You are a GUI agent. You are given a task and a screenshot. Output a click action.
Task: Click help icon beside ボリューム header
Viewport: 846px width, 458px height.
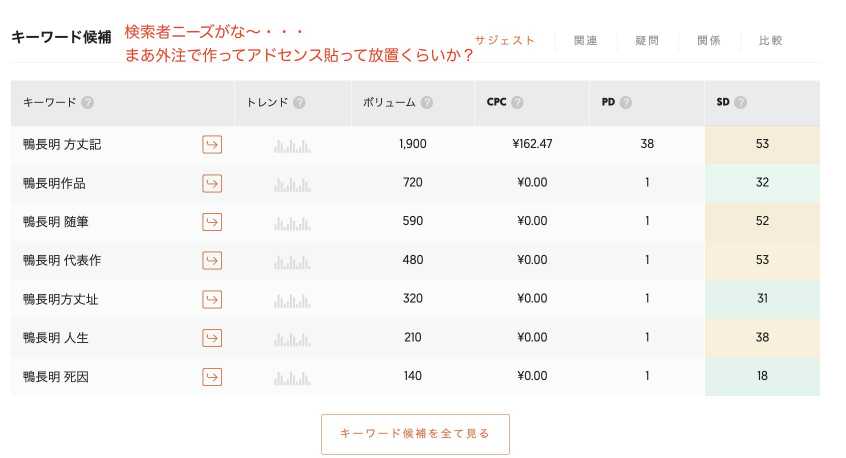(427, 102)
